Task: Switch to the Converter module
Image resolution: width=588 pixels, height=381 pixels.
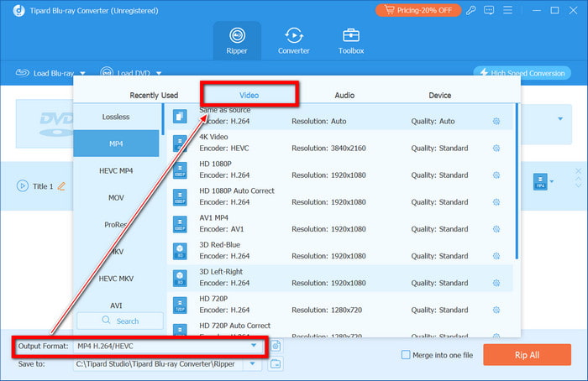Action: [x=294, y=41]
